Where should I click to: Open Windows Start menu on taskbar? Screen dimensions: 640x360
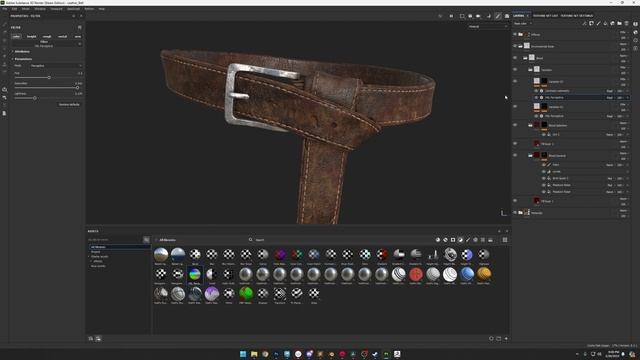[243, 354]
